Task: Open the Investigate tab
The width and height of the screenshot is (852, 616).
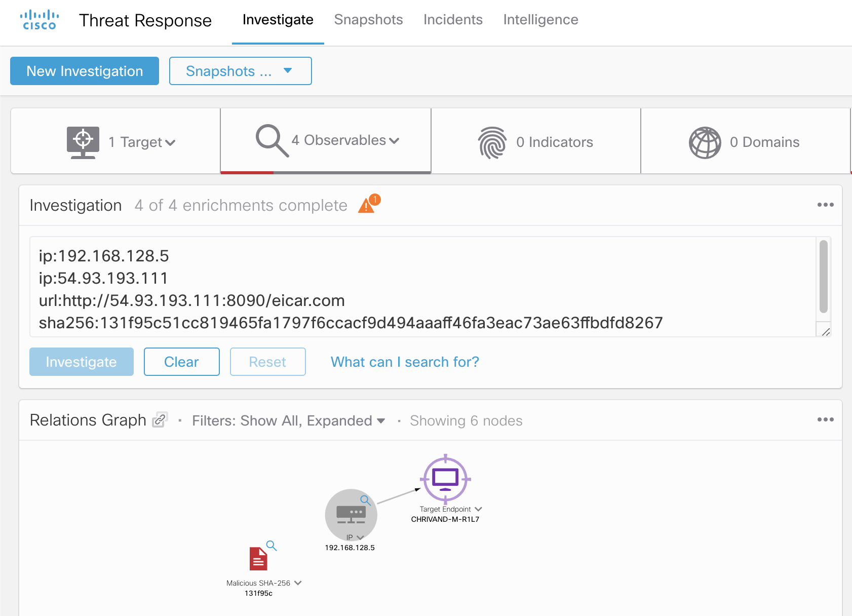Action: tap(278, 20)
